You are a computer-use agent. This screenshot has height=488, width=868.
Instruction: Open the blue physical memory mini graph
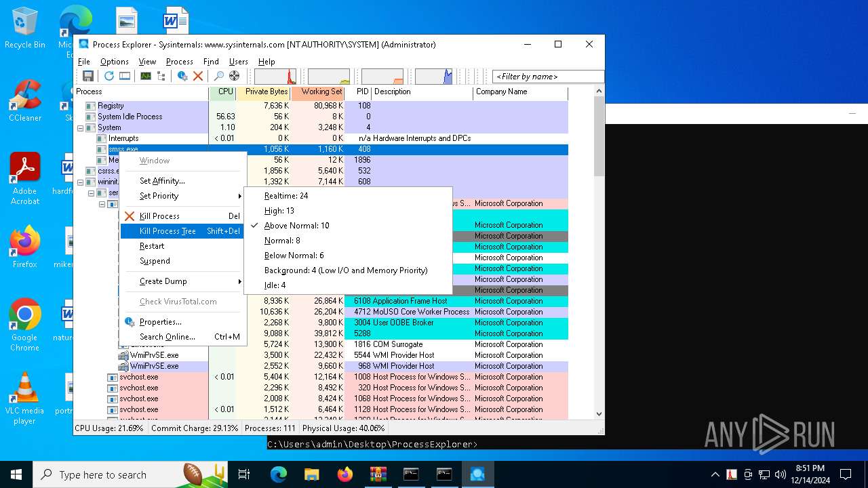(x=433, y=77)
